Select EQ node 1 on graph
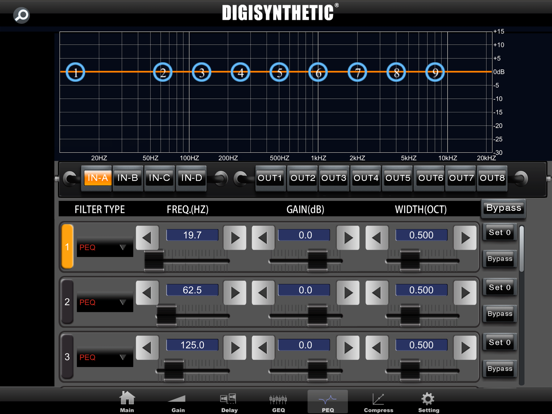The width and height of the screenshot is (552, 414). [x=75, y=72]
